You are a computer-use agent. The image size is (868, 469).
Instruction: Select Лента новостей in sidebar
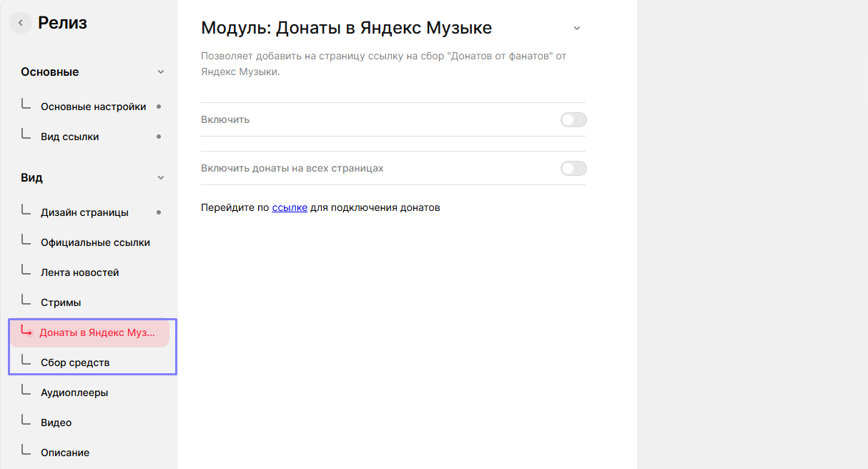[79, 273]
